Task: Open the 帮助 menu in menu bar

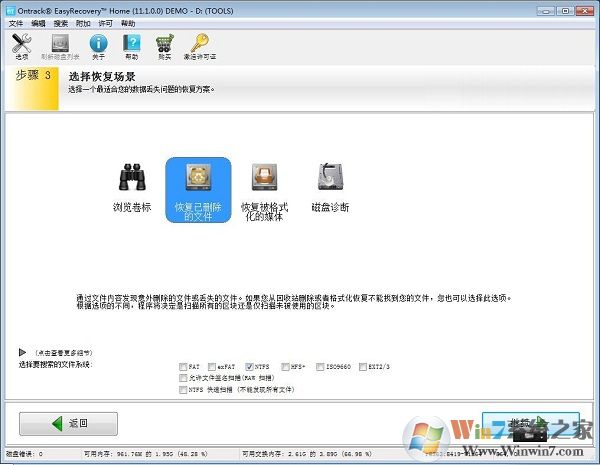Action: [x=128, y=22]
